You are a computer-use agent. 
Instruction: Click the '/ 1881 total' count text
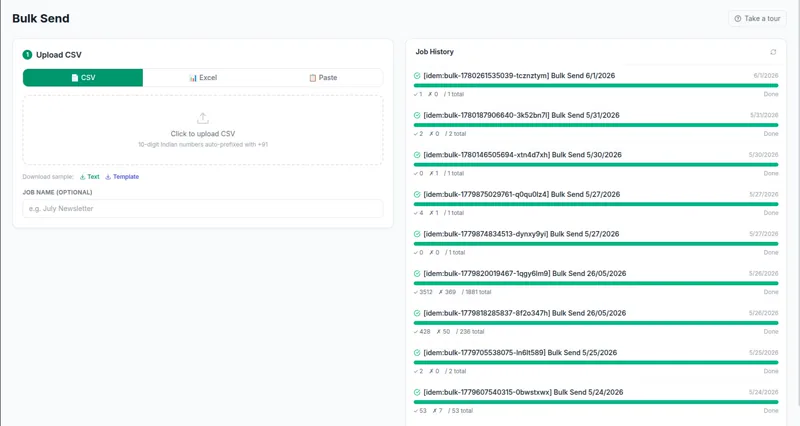click(477, 292)
